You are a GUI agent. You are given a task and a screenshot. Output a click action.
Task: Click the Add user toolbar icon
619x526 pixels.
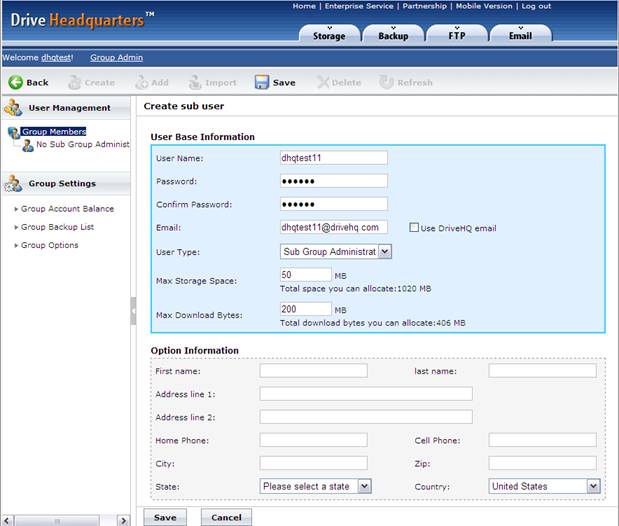coord(142,82)
